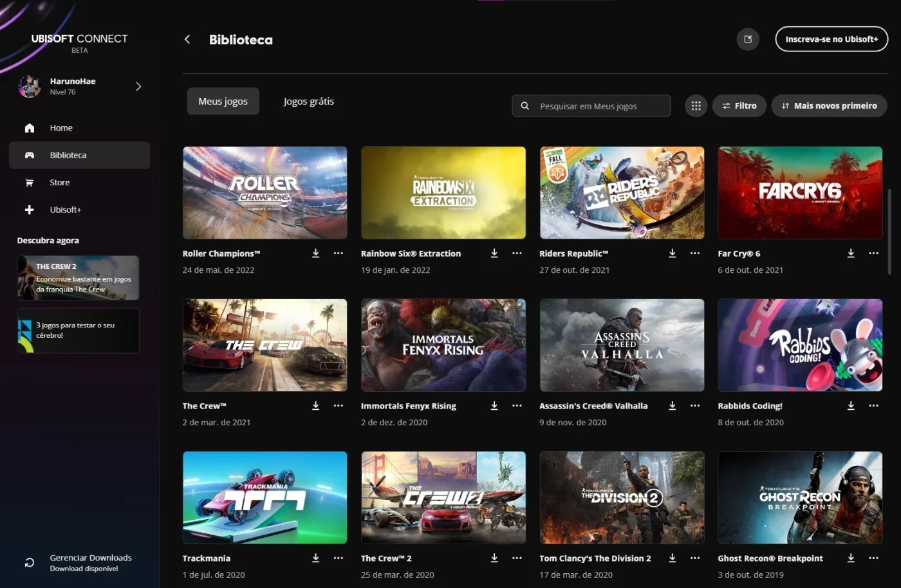The image size is (901, 588).
Task: Download The Division 2 via its icon
Action: click(673, 558)
